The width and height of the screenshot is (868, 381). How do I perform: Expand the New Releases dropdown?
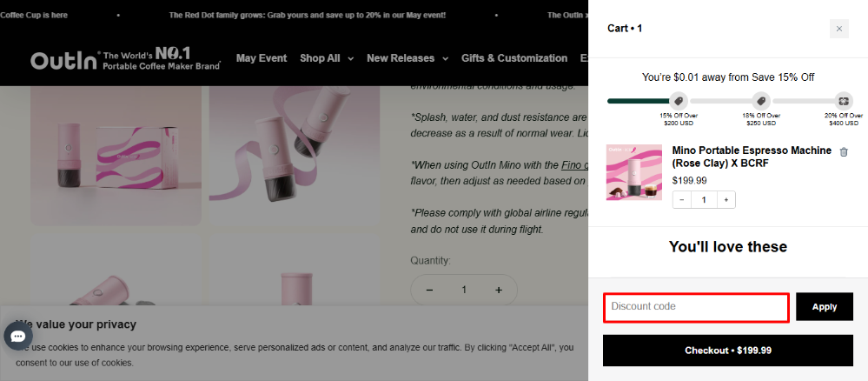[407, 58]
